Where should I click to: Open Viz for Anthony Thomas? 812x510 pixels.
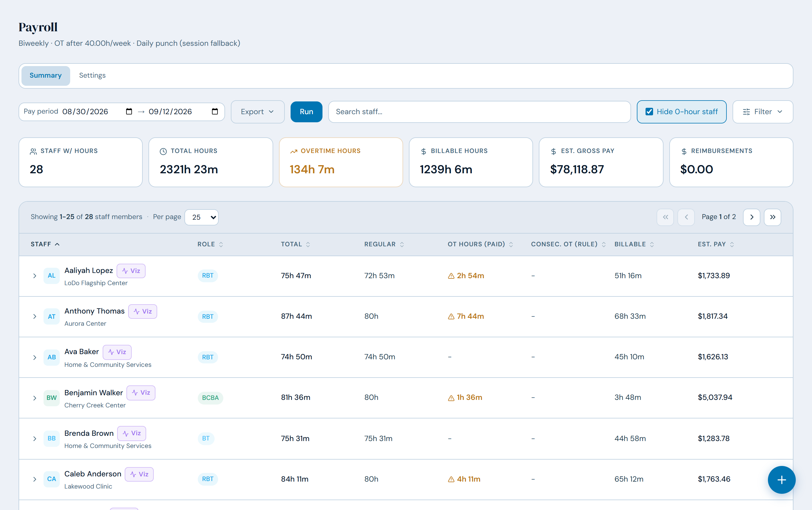tap(143, 311)
